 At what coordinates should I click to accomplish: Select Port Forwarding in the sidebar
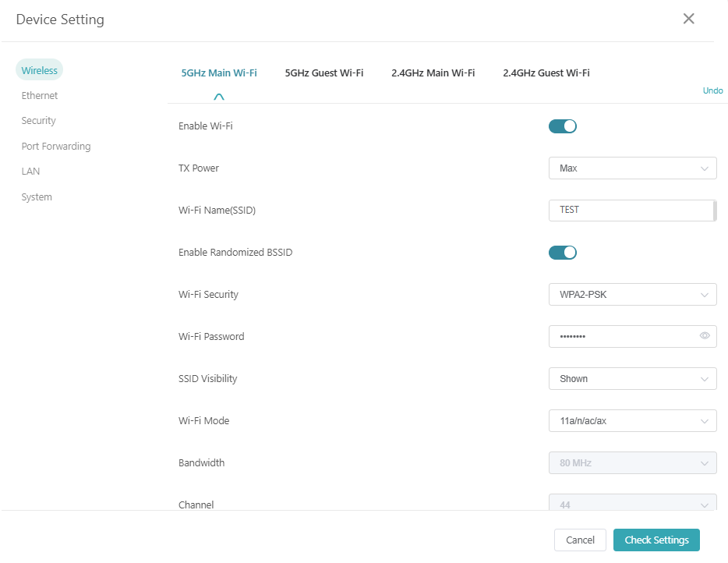pyautogui.click(x=55, y=146)
